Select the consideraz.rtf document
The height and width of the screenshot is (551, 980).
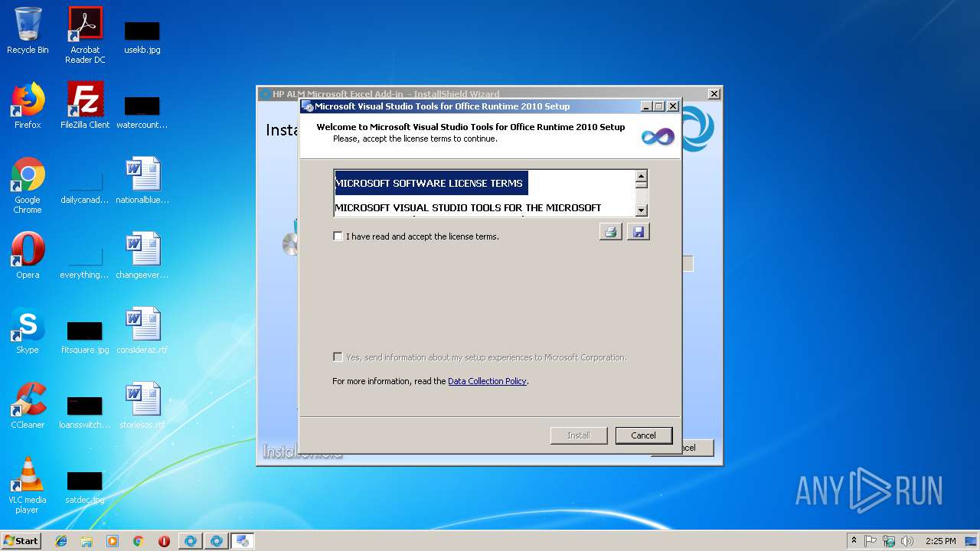tap(142, 331)
